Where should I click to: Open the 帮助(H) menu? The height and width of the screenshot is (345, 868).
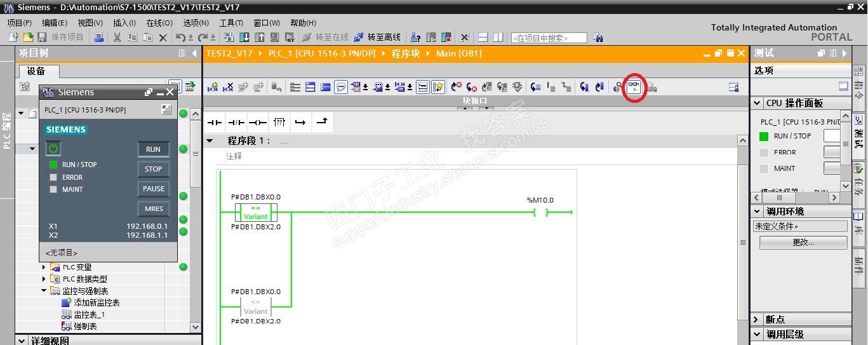(303, 22)
